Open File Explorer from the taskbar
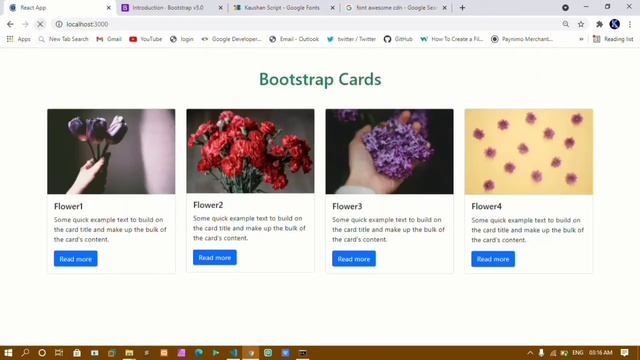This screenshot has width=640, height=360. point(129,353)
